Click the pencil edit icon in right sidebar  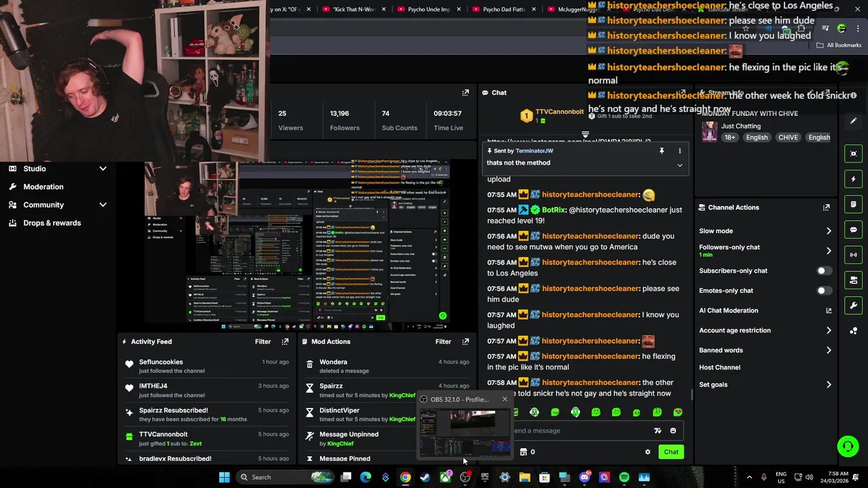[854, 121]
